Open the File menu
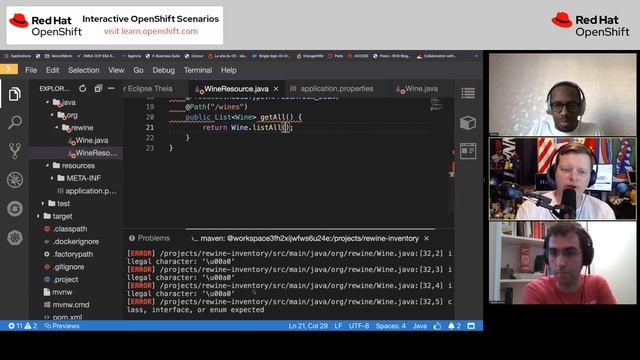This screenshot has width=640, height=360. (x=31, y=70)
